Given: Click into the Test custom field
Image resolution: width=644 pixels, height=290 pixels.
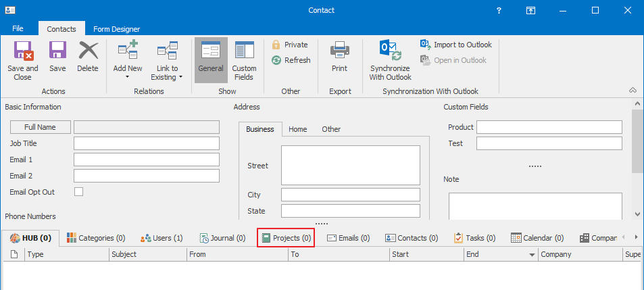Looking at the screenshot, I should pos(549,143).
